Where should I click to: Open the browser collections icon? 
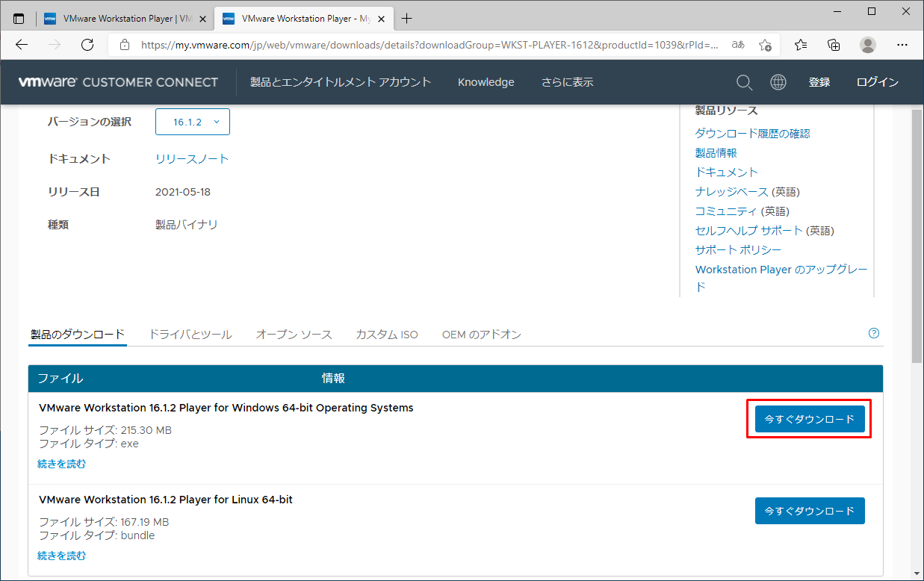834,45
